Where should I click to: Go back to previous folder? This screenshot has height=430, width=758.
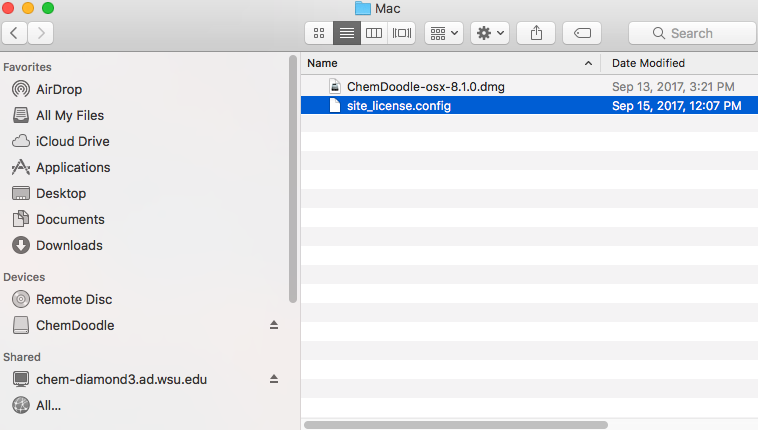pos(15,33)
